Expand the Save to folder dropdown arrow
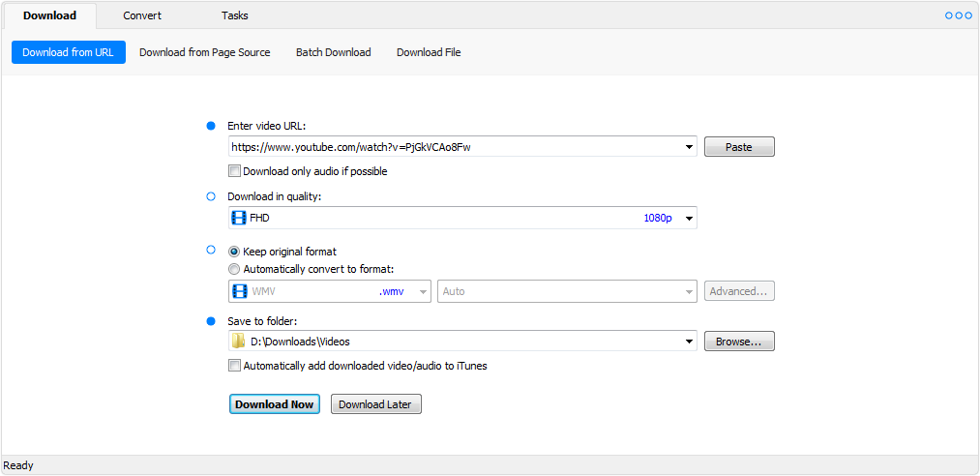The height and width of the screenshot is (476, 980). [x=689, y=342]
